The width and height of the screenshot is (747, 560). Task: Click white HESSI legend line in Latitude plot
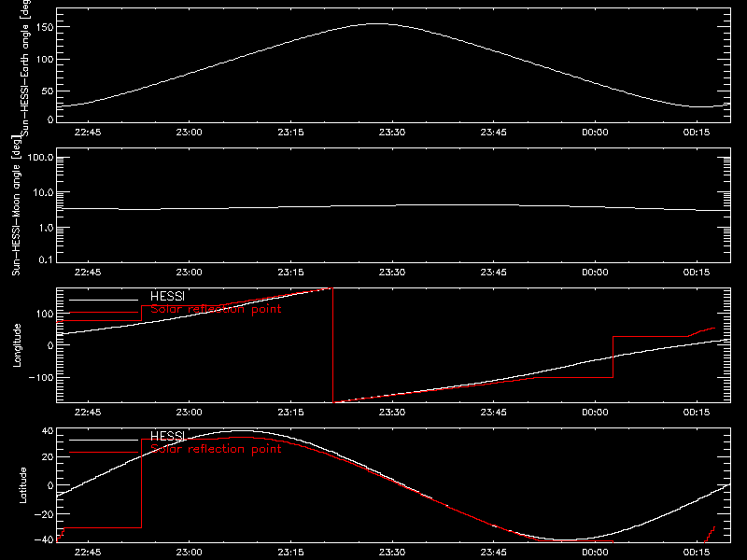(104, 440)
